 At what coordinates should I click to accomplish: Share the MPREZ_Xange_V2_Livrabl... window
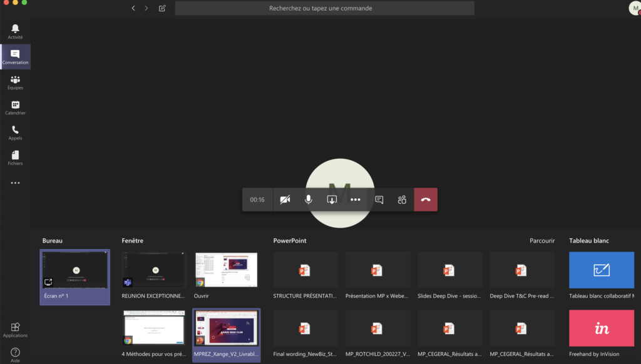[x=226, y=335]
